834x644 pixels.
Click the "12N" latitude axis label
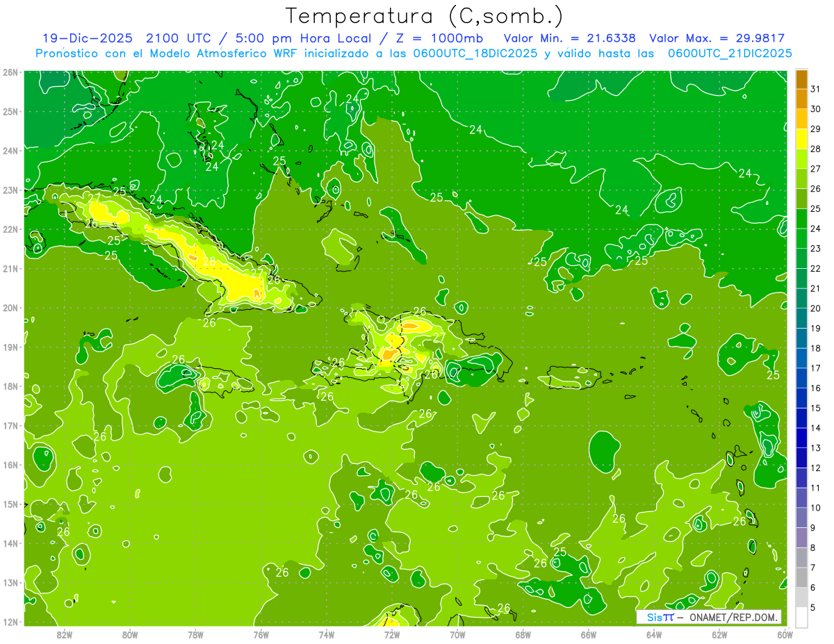pyautogui.click(x=10, y=621)
